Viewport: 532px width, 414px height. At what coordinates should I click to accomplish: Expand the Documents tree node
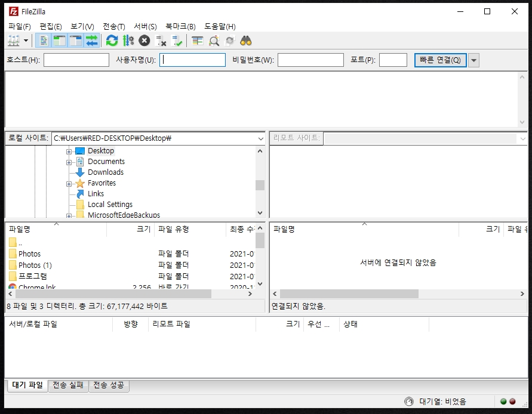[x=69, y=162]
